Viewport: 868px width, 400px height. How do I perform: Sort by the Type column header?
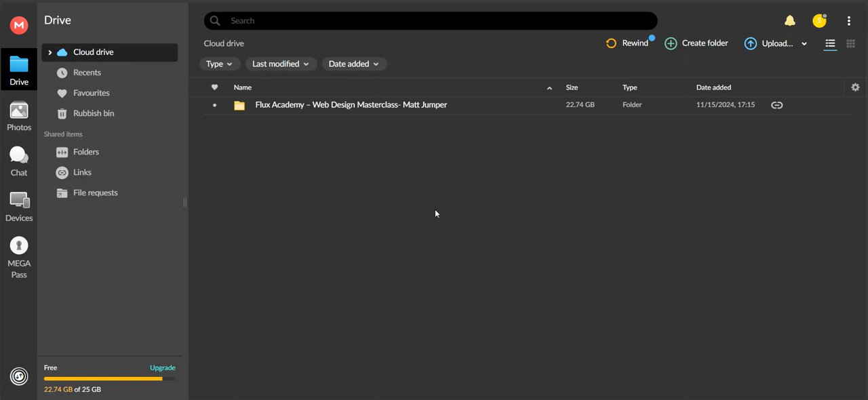(x=630, y=87)
